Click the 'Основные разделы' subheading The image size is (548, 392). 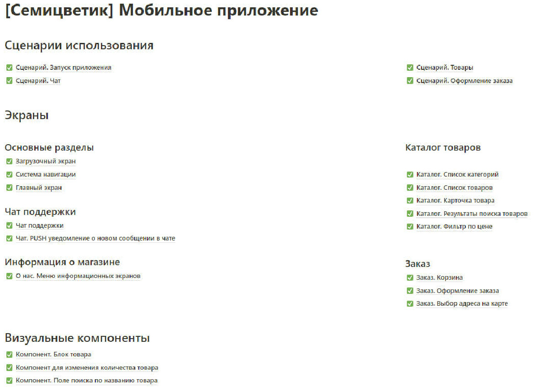coord(49,148)
